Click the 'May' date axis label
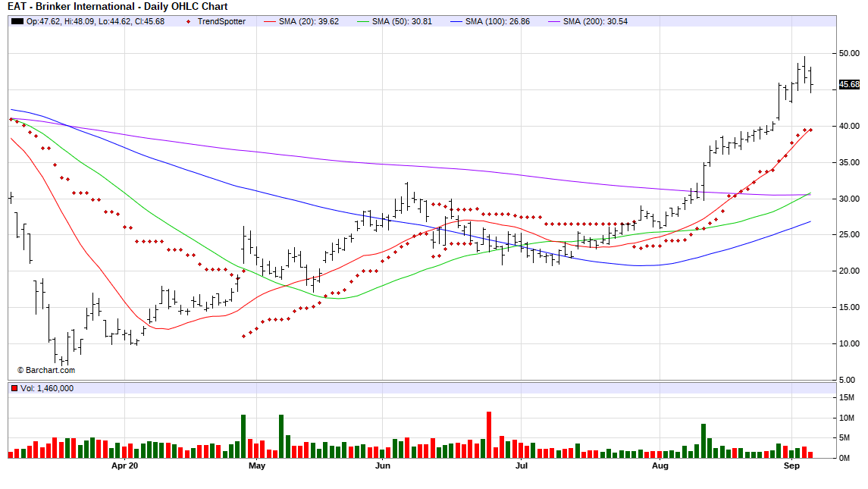The height and width of the screenshot is (489, 868). [x=257, y=465]
